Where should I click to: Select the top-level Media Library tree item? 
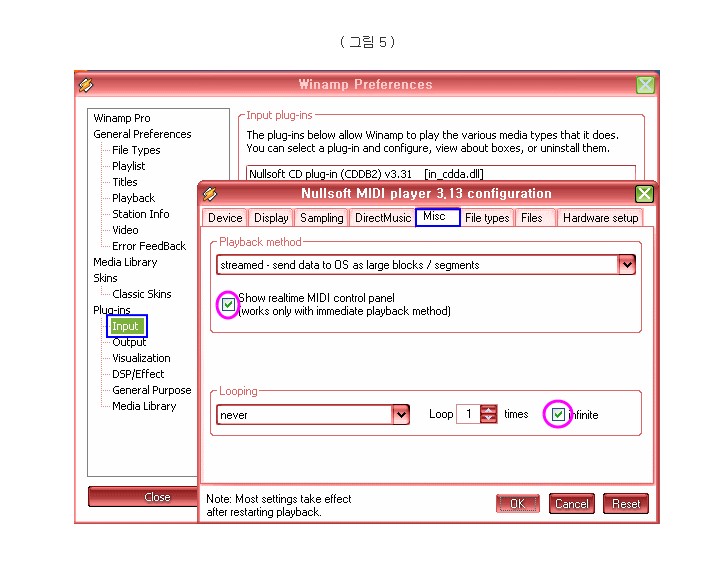pyautogui.click(x=125, y=262)
